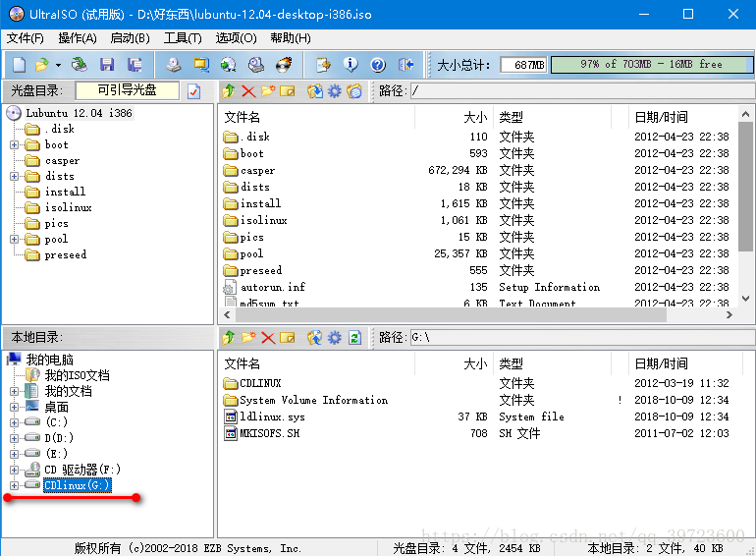Sort local files by 类型 column header

512,363
